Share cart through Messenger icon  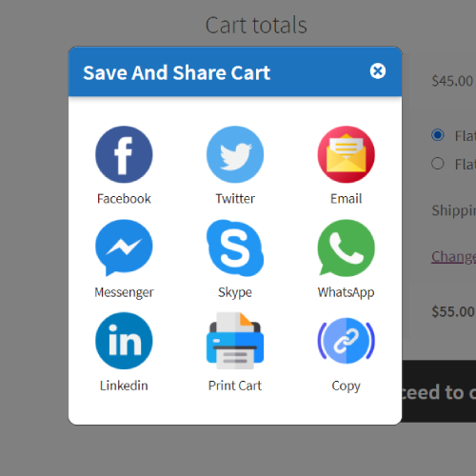124,248
